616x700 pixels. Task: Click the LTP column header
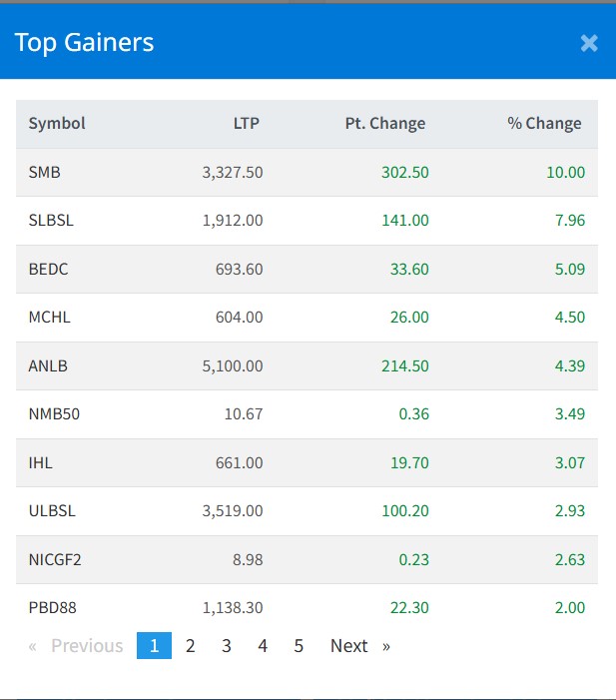point(246,124)
